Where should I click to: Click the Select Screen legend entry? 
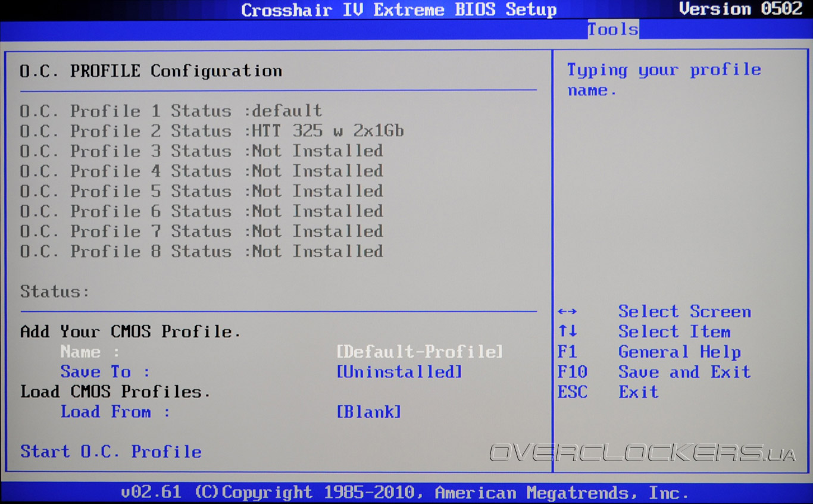(x=684, y=312)
